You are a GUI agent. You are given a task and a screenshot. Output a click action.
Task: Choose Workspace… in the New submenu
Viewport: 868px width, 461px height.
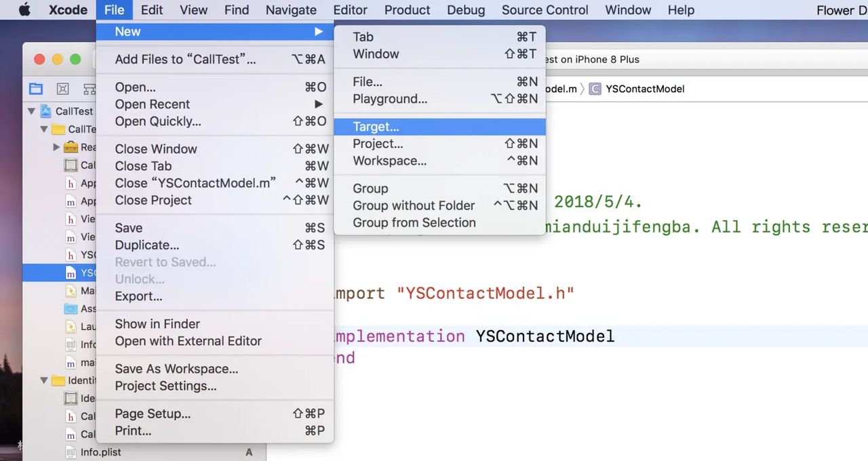pos(439,161)
